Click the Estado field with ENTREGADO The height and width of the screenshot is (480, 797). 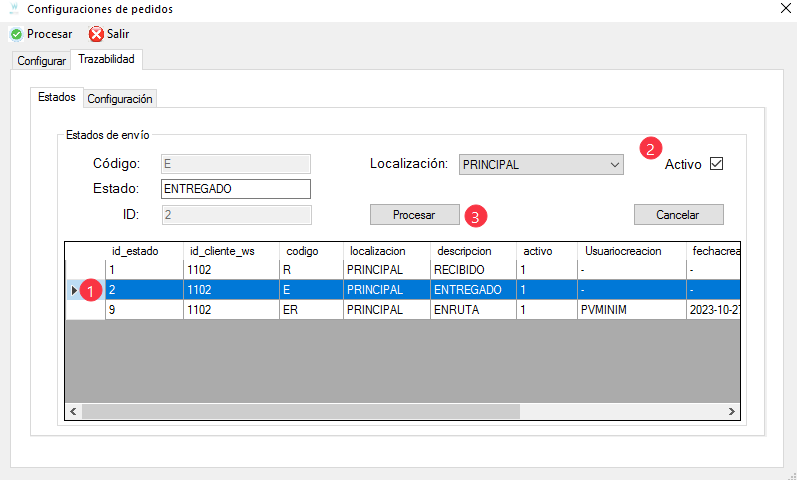coord(236,189)
